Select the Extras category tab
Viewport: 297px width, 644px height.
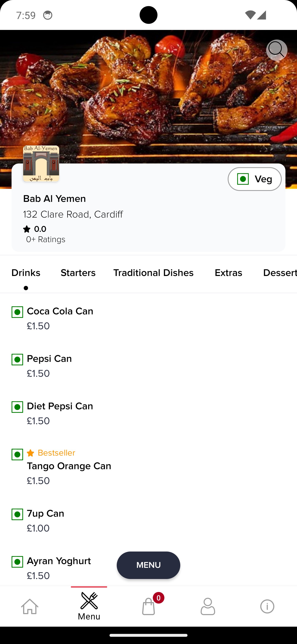tap(228, 273)
